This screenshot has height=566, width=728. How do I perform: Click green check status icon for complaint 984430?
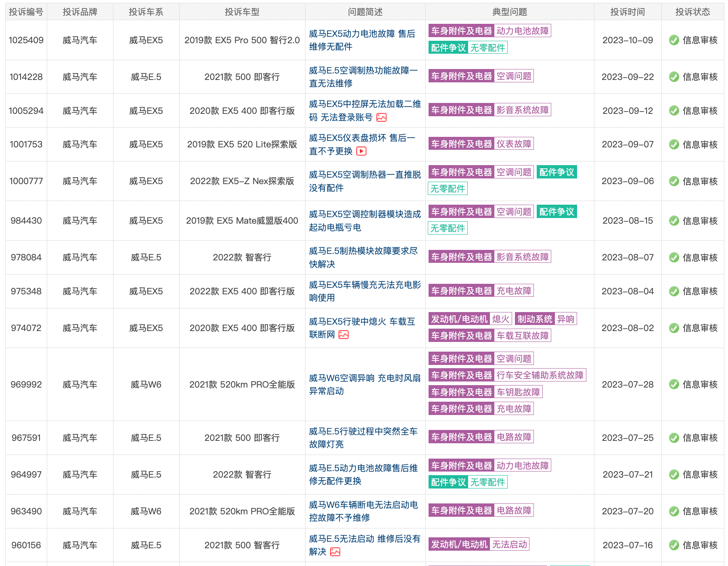point(674,221)
